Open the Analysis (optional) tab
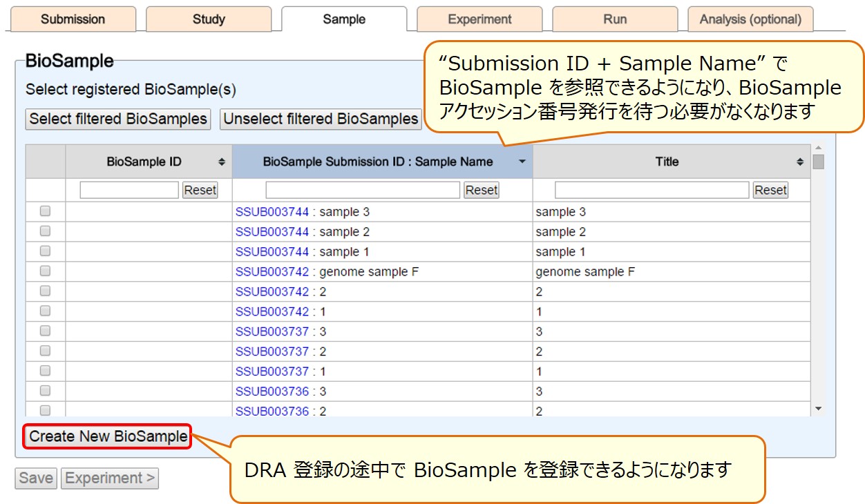 click(750, 19)
